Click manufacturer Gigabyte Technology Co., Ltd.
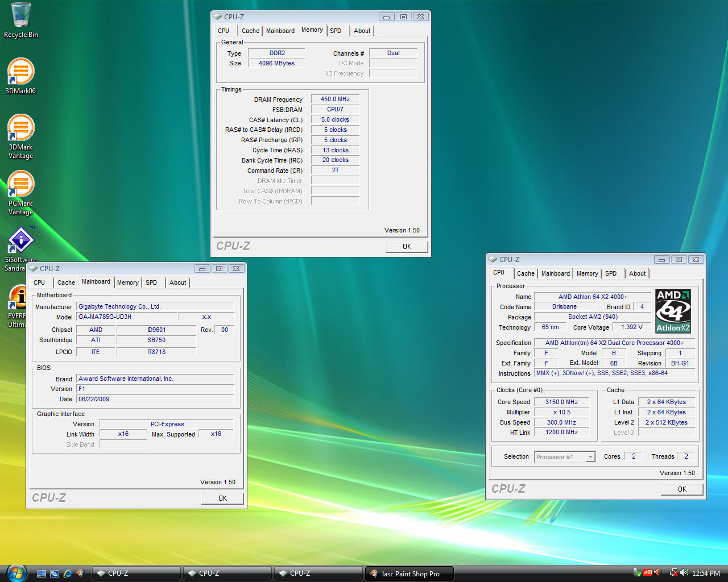This screenshot has width=728, height=582. [x=155, y=306]
